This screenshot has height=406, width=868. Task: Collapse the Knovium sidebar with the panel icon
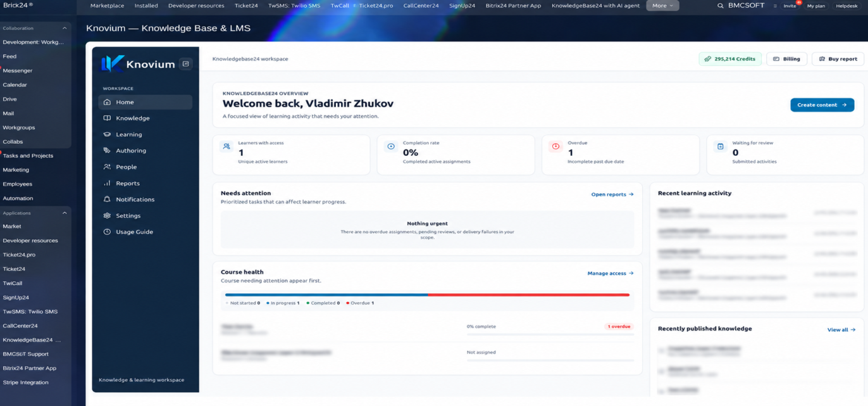(x=186, y=63)
